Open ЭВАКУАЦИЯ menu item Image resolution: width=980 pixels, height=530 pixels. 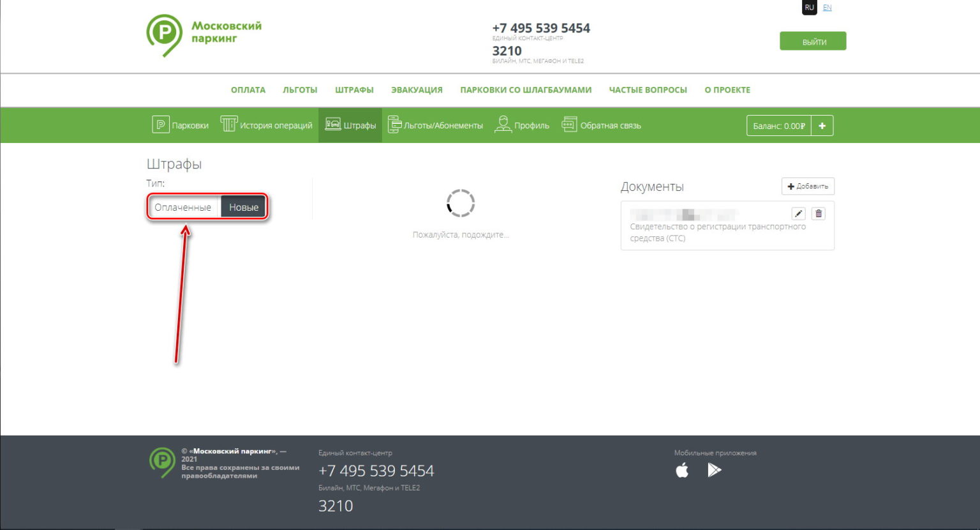pos(417,90)
